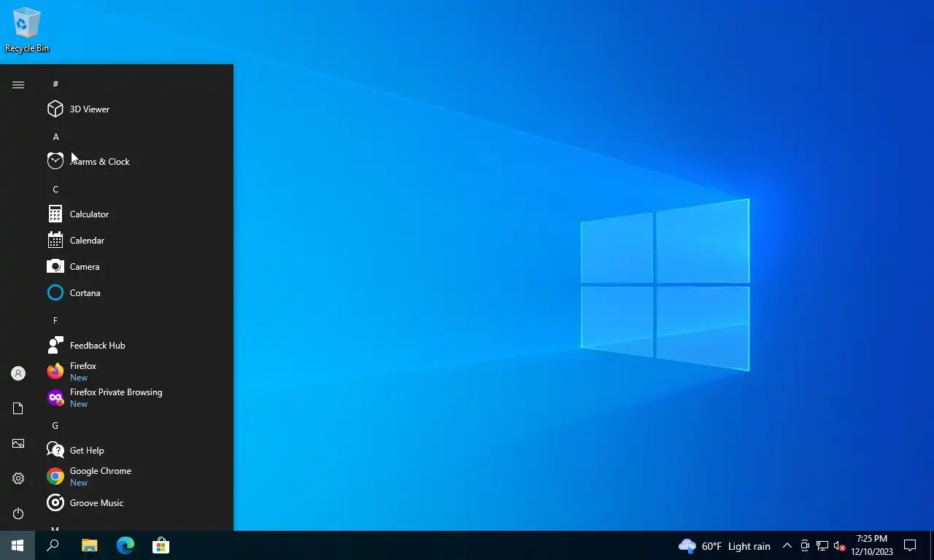The image size is (934, 560).
Task: Open the Action Center notifications icon
Action: coord(910,545)
